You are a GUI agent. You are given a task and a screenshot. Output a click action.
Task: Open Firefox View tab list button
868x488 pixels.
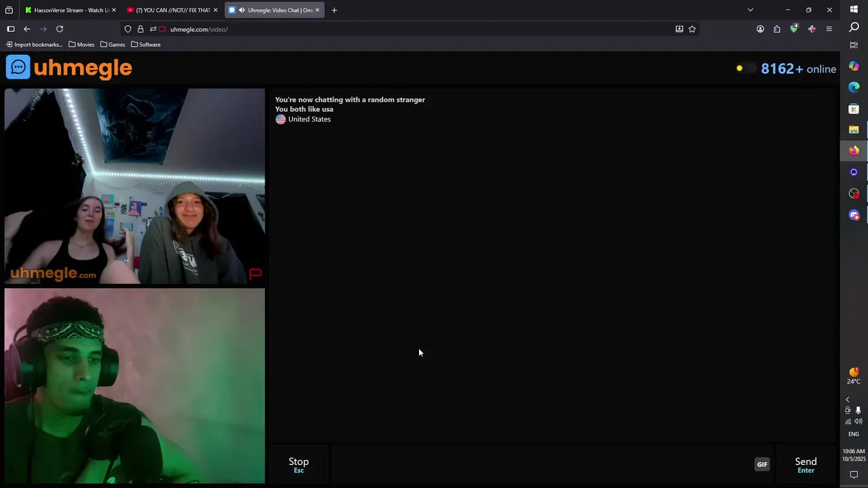click(x=9, y=10)
